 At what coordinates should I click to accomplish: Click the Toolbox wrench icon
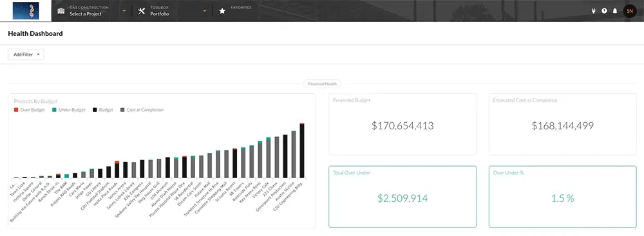coord(142,11)
